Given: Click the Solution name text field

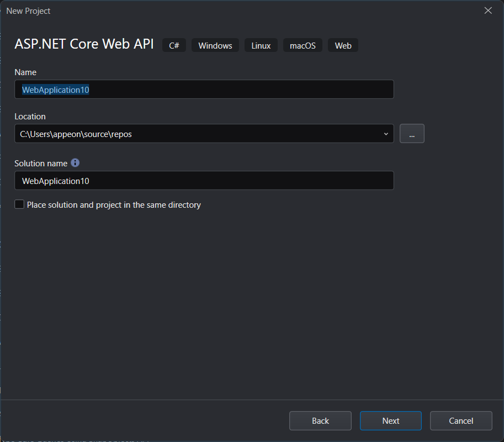Looking at the screenshot, I should [204, 181].
